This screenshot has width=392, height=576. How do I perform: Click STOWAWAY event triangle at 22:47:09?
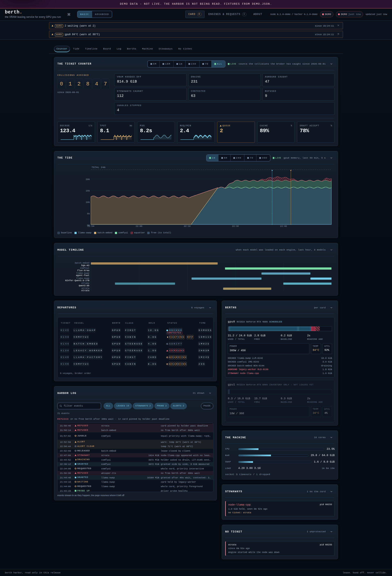(x=76, y=455)
